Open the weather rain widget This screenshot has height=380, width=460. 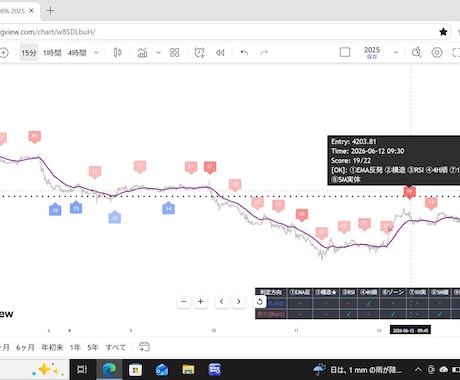coord(358,369)
